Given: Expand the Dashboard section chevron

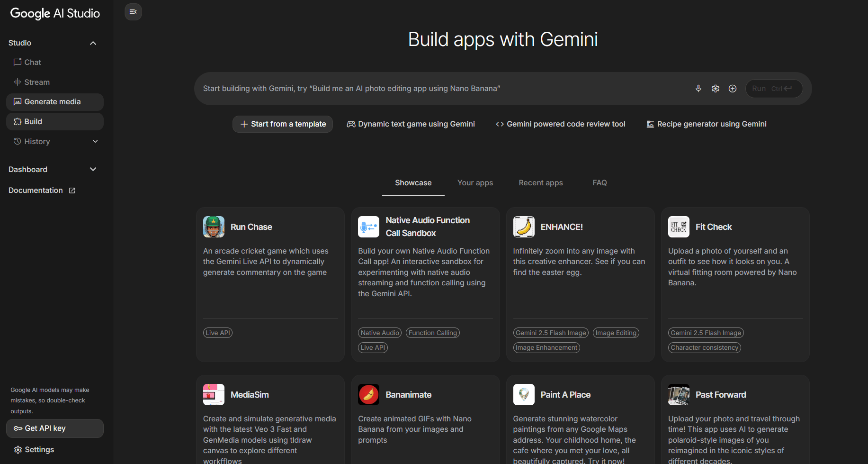Looking at the screenshot, I should coord(93,169).
